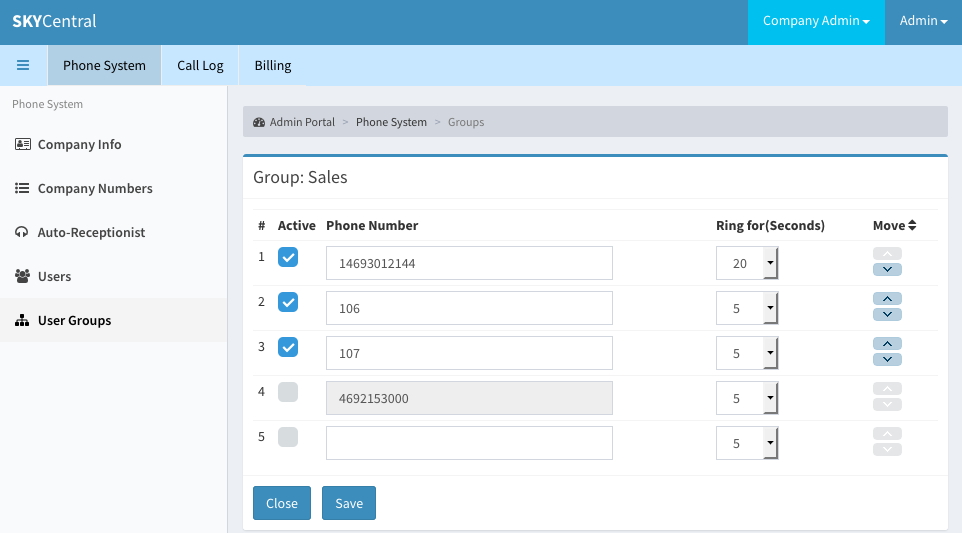Check Active box for 4692153000
The image size is (962, 533).
click(288, 392)
